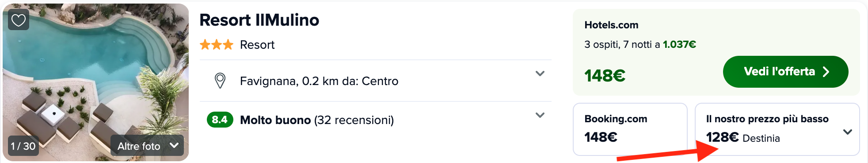Screen dimensions: 868x163
Task: Open Resort IlMulino hotel title
Action: pos(259,20)
